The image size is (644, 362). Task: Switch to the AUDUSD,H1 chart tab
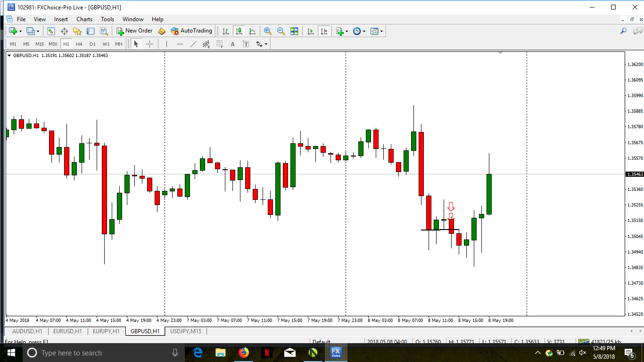point(27,331)
